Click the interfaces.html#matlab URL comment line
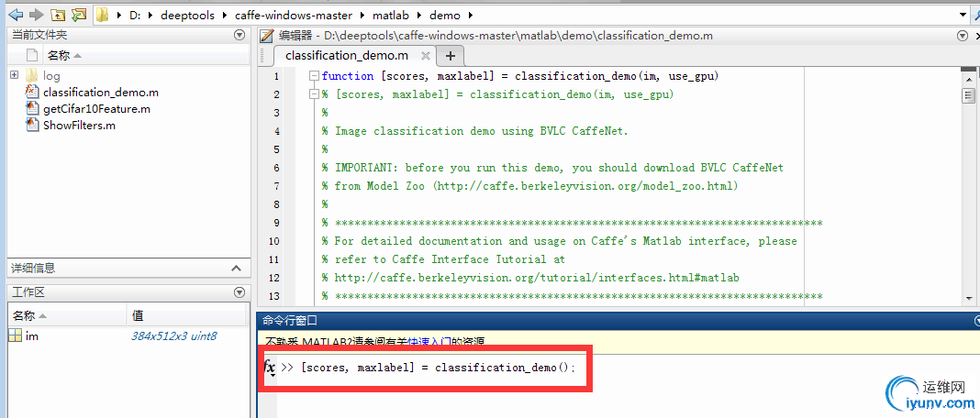 [530, 278]
